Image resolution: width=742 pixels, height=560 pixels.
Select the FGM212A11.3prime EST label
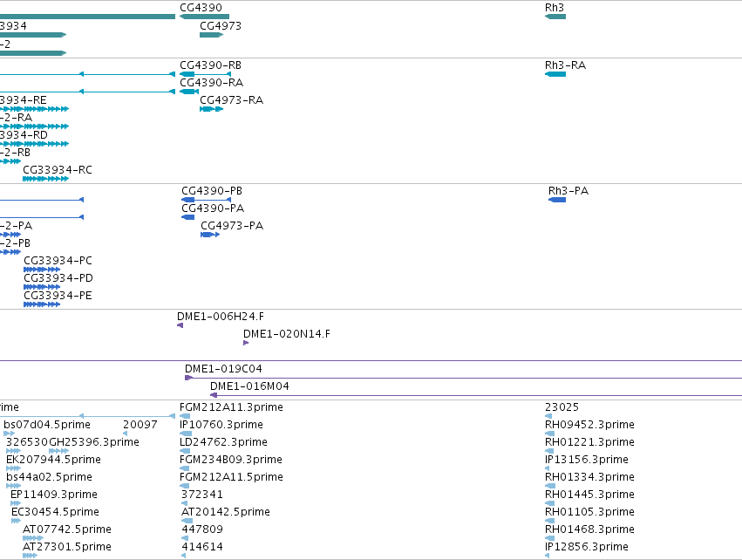[231, 407]
